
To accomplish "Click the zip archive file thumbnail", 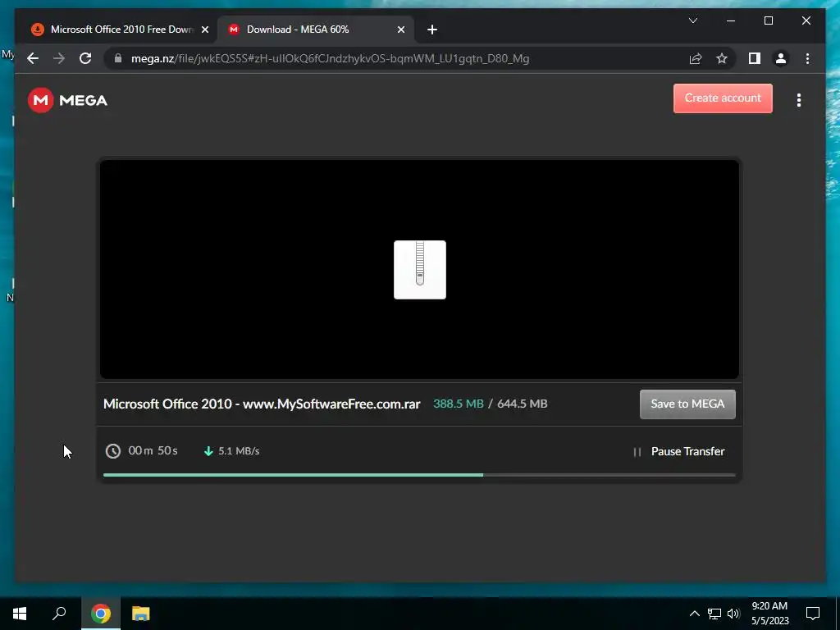I will [x=420, y=269].
